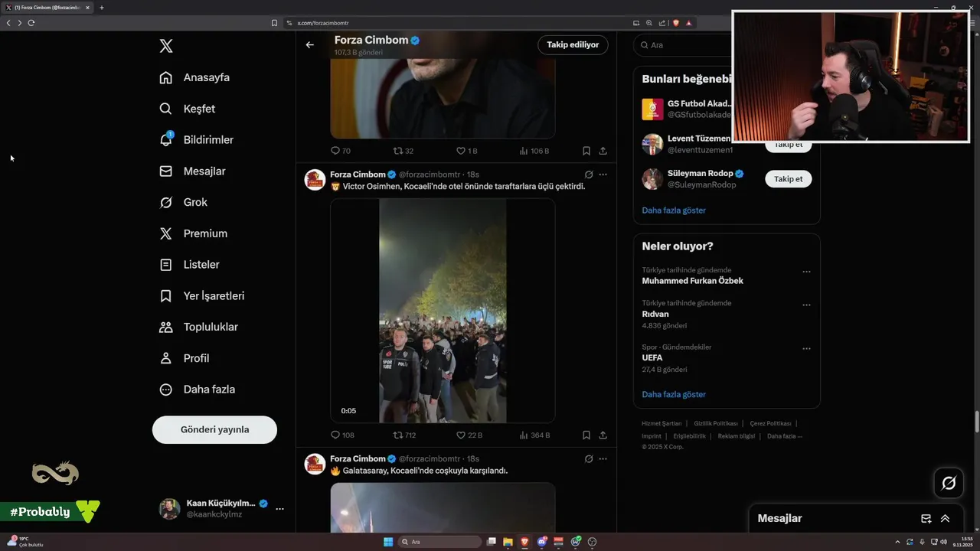Open more options on Galatasaray Kocaeli post

[603, 458]
